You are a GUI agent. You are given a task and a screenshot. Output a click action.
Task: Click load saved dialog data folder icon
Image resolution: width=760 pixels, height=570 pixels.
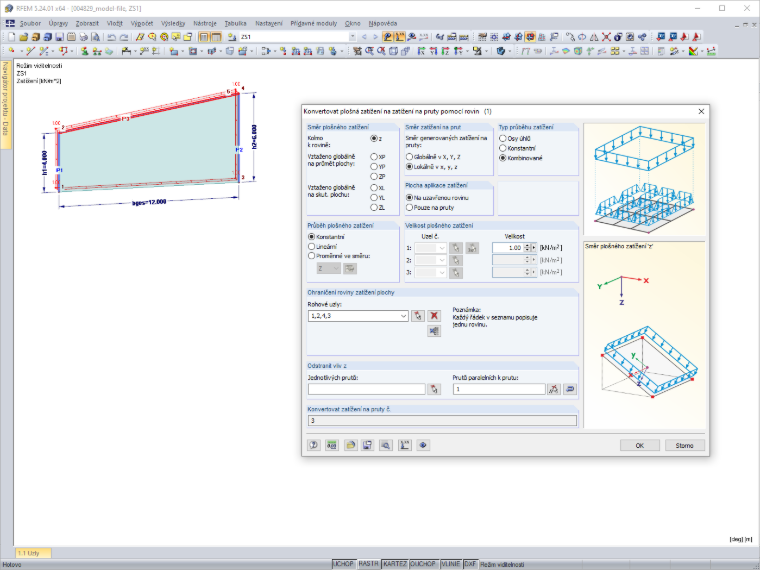[350, 445]
